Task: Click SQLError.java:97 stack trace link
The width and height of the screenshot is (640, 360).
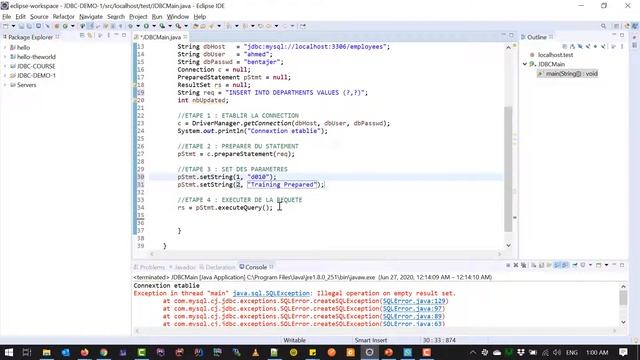Action: [412, 309]
